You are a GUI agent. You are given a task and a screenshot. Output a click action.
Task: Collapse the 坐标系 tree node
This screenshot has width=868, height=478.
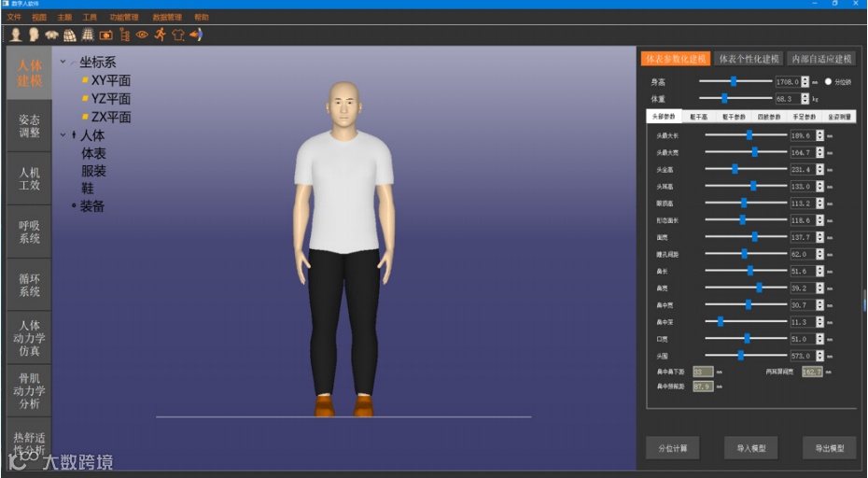click(x=63, y=62)
